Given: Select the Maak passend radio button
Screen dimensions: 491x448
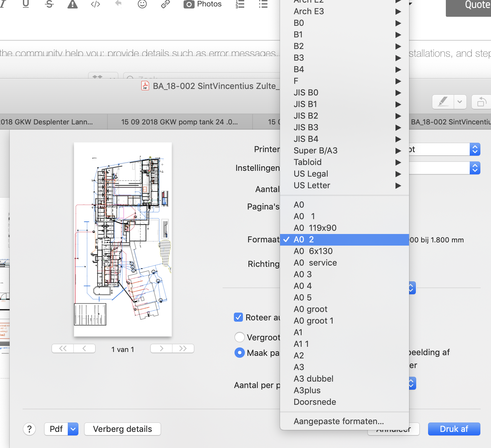Looking at the screenshot, I should [x=240, y=353].
